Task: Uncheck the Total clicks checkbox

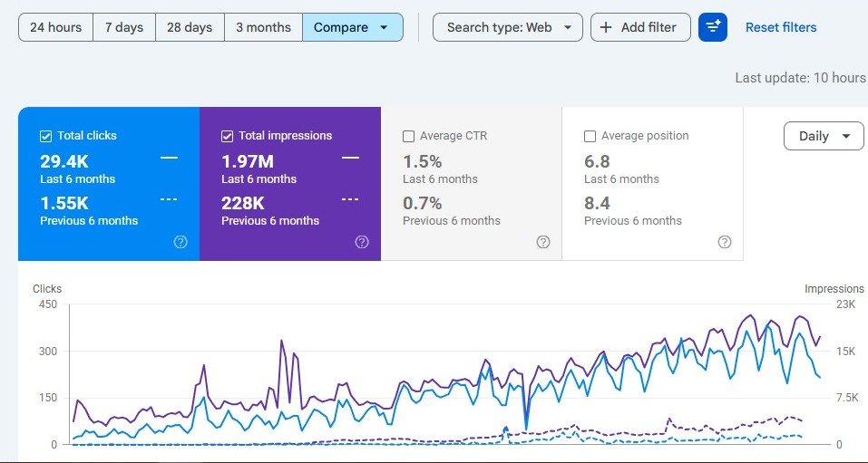Action: tap(46, 136)
